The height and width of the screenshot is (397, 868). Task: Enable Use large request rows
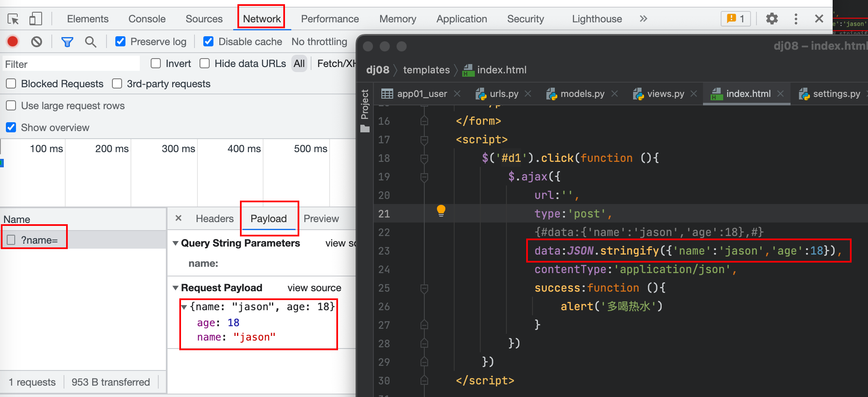pyautogui.click(x=11, y=105)
